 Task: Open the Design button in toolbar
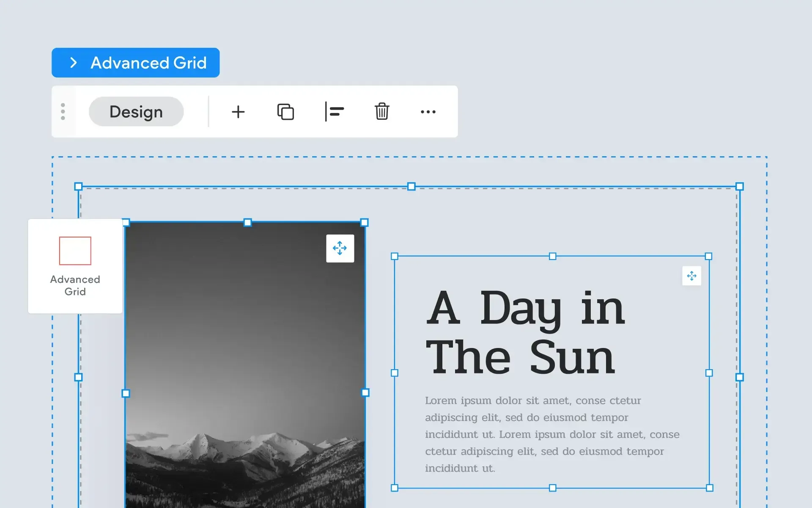pyautogui.click(x=136, y=111)
